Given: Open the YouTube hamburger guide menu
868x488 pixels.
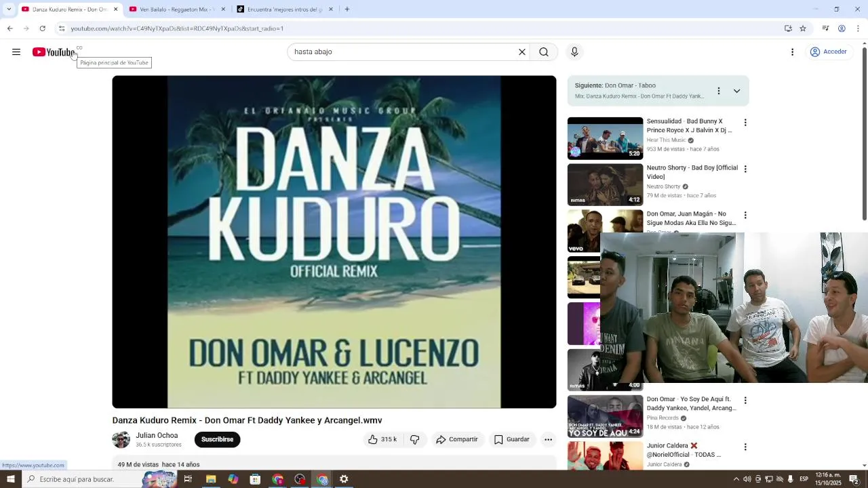Looking at the screenshot, I should (x=16, y=52).
